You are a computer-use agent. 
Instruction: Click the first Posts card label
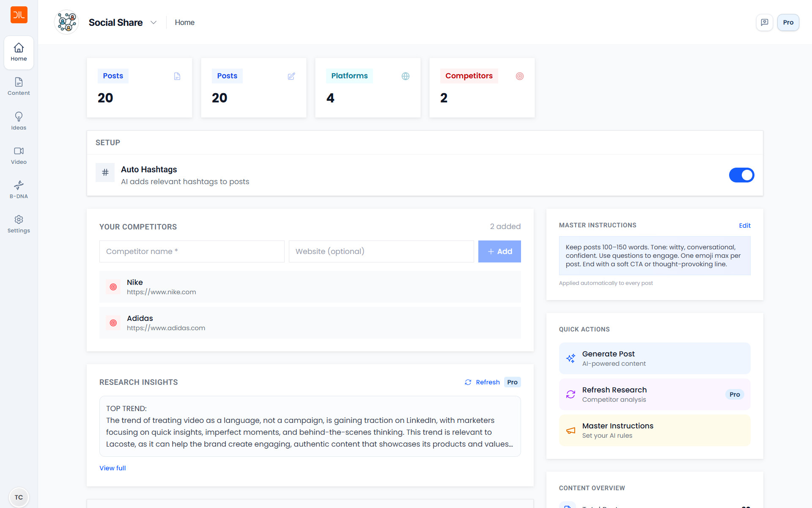[113, 76]
